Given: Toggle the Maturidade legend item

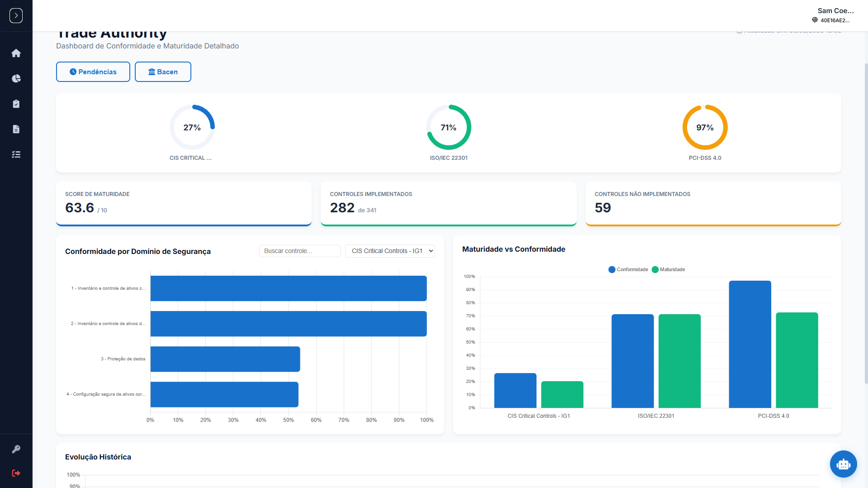Looking at the screenshot, I should (669, 269).
